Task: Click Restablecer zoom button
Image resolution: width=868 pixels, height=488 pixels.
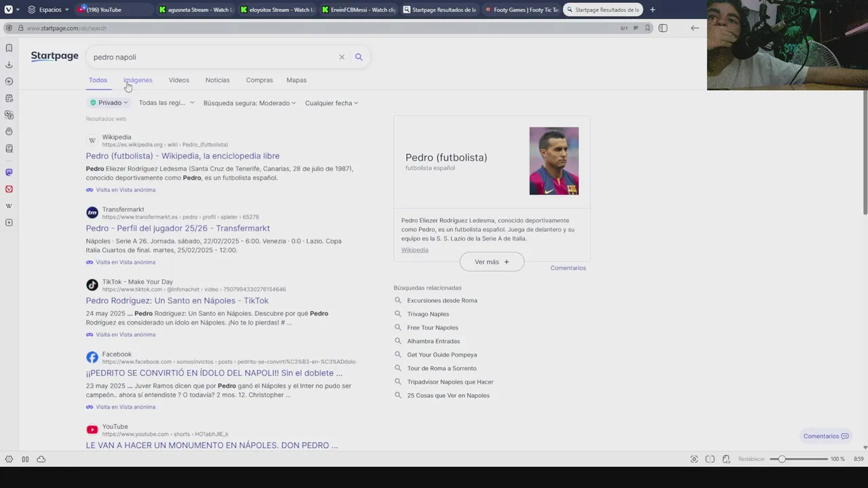Action: coord(751,459)
